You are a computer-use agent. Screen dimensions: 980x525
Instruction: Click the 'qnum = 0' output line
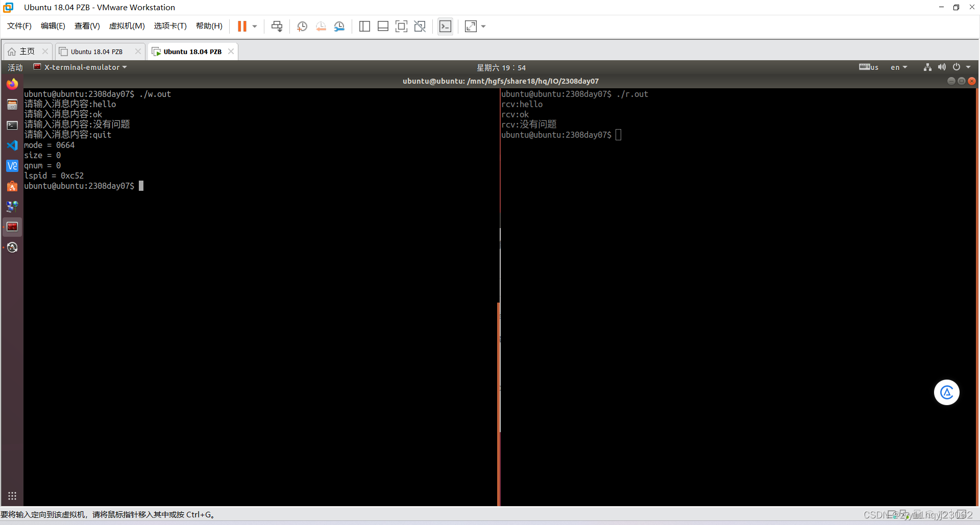(42, 165)
